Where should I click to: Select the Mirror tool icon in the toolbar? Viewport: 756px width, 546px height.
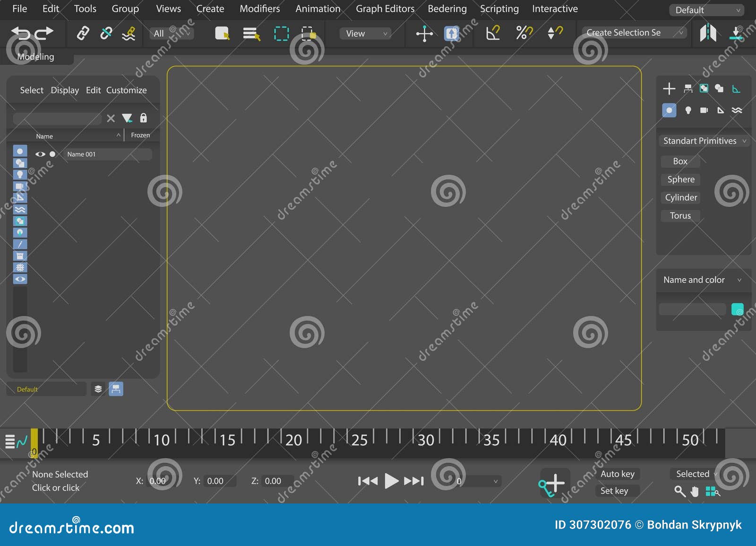(707, 33)
